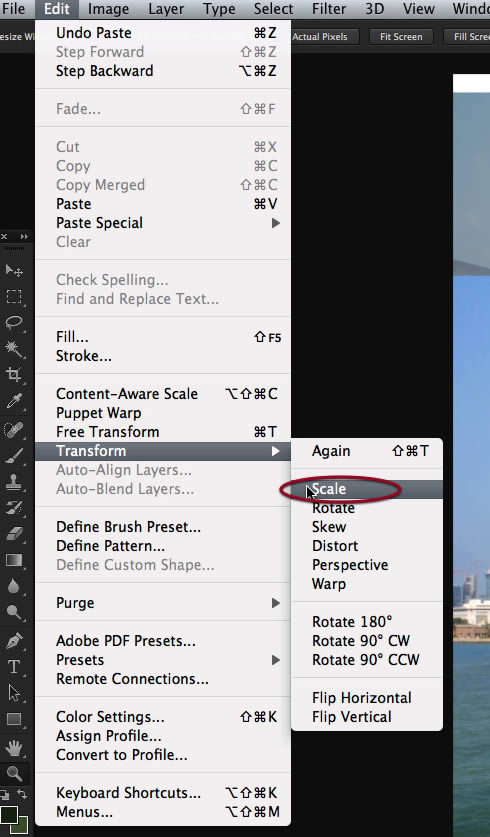Close the tools panel with the x
490x837 pixels.
tap(4, 236)
